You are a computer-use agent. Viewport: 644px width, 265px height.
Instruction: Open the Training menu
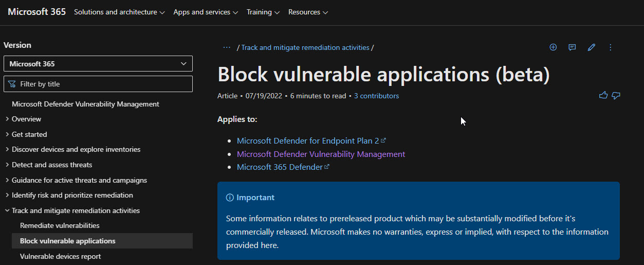click(x=263, y=12)
